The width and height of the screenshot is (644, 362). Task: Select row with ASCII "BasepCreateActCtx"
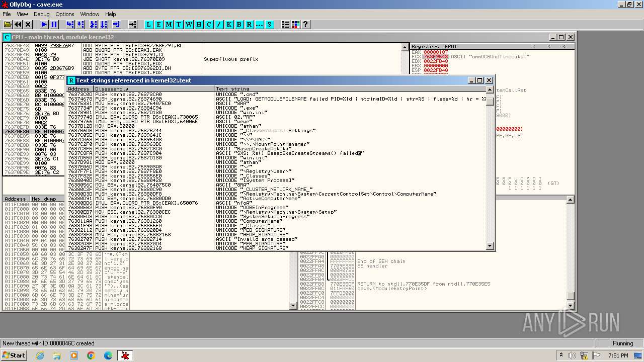(x=277, y=149)
